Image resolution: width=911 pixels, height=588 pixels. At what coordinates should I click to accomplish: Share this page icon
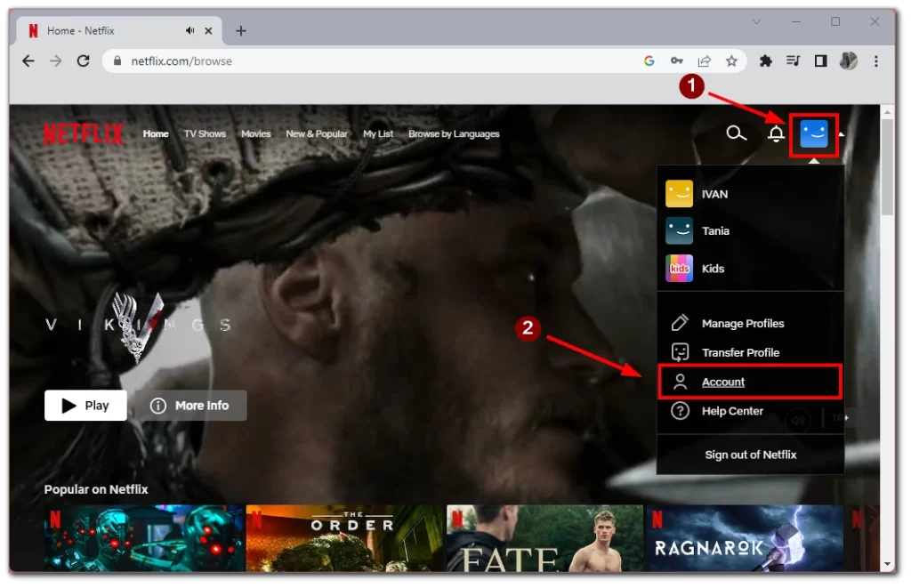(x=705, y=61)
